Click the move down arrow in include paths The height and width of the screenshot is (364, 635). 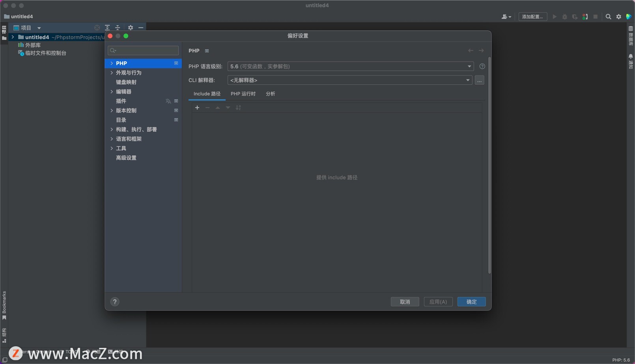pos(228,108)
